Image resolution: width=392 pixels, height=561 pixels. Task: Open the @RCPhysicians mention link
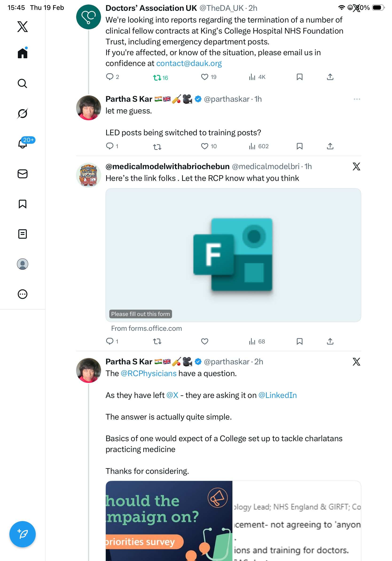149,374
